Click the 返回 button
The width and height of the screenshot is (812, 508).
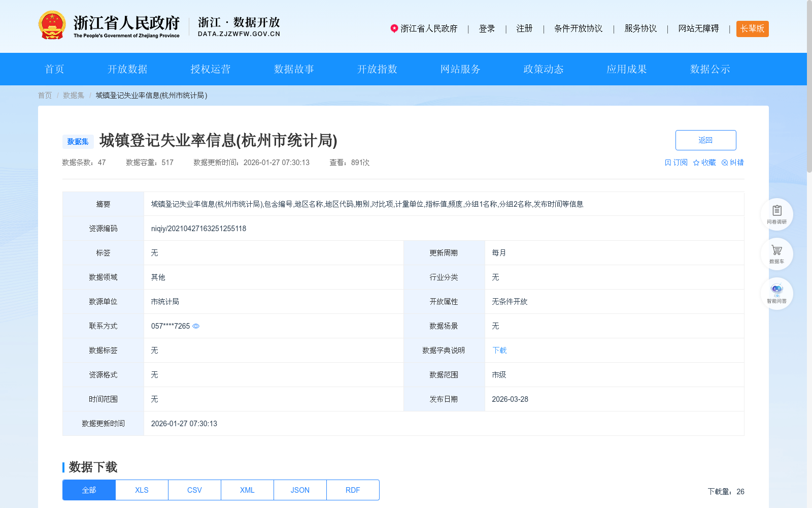(705, 140)
